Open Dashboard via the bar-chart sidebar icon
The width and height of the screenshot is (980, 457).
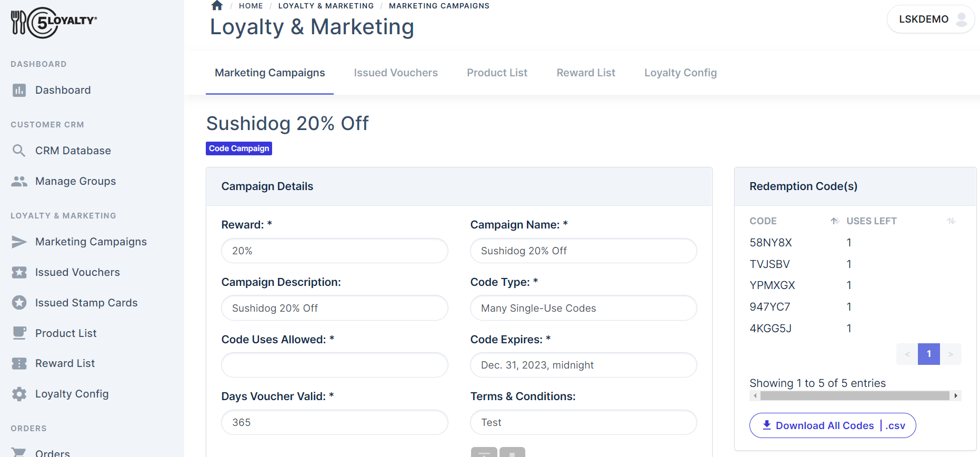[x=19, y=90]
